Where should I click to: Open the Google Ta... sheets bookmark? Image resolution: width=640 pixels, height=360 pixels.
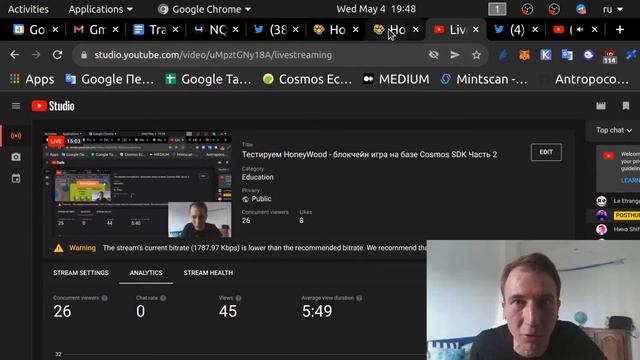pyautogui.click(x=209, y=79)
